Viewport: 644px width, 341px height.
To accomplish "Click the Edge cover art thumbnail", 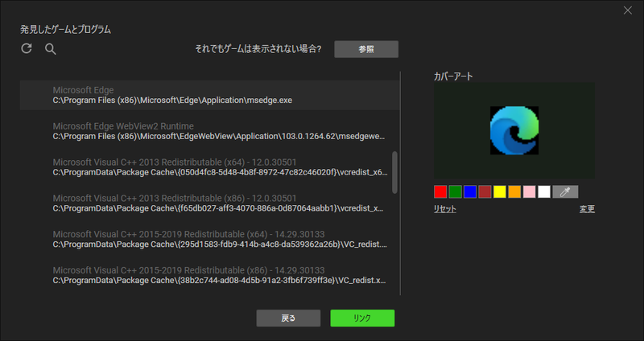I will tap(514, 130).
